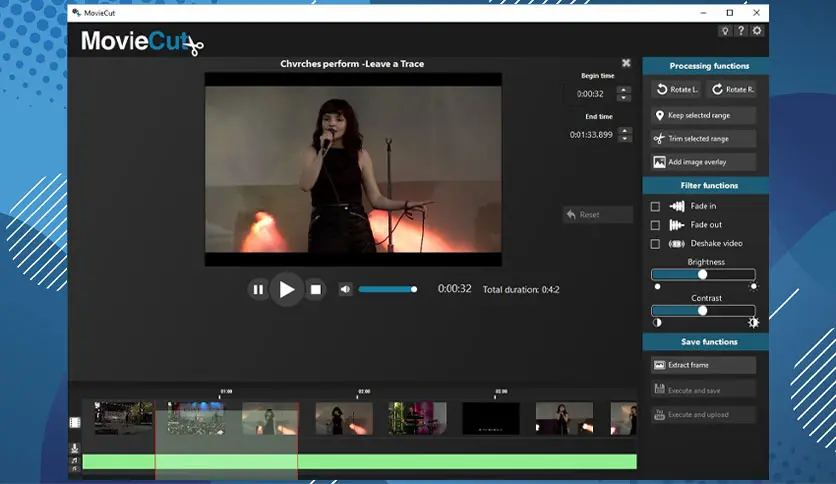Click the music note icon beside the audio track

click(75, 461)
